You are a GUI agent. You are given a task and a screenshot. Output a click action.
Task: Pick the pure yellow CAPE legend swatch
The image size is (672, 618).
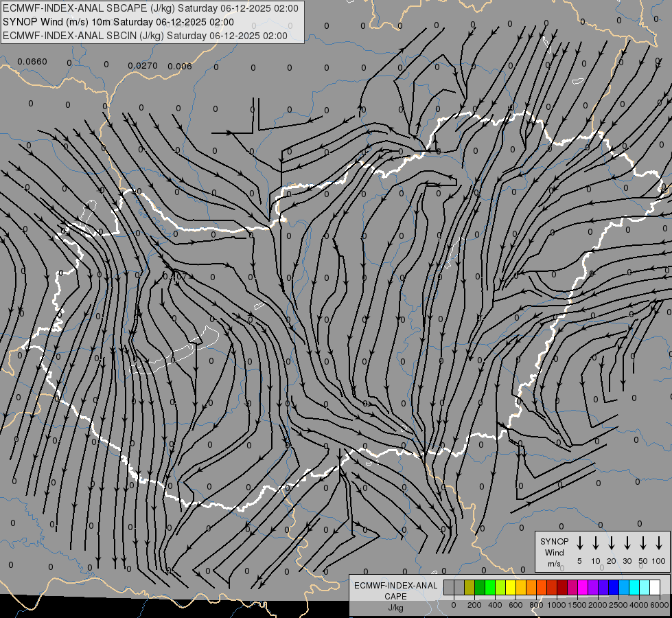pos(511,588)
